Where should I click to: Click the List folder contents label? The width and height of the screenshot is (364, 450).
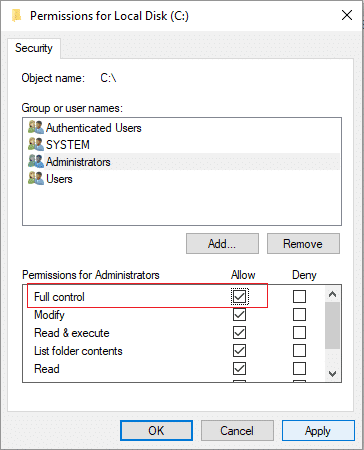coord(78,351)
